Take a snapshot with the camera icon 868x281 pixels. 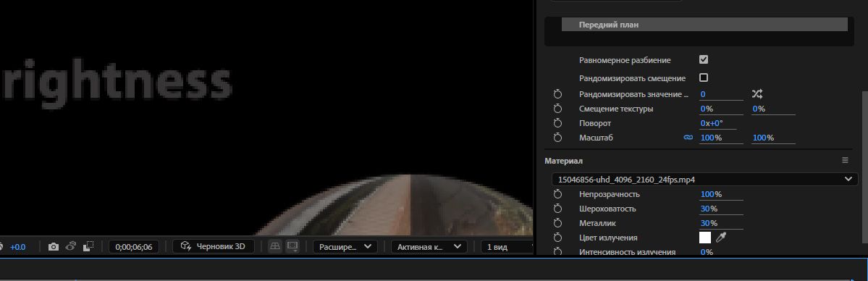pos(53,247)
